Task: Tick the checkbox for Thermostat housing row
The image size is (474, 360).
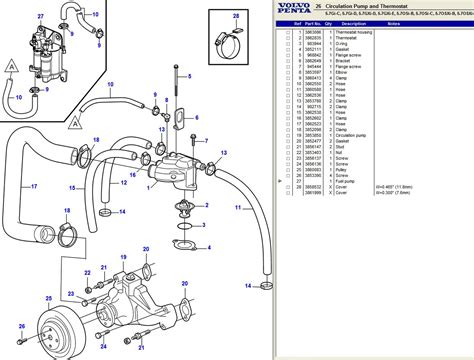Action: pyautogui.click(x=288, y=33)
